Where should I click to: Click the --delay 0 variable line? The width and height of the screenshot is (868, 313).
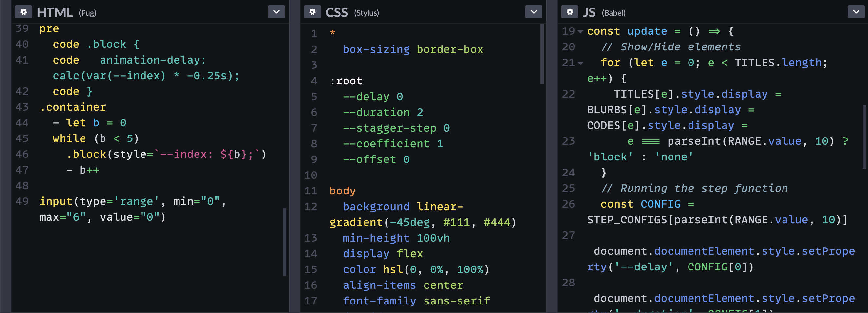tap(372, 96)
